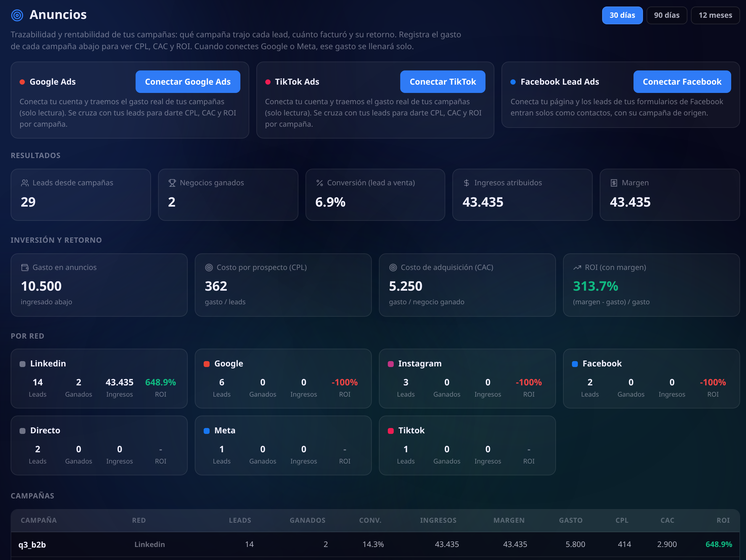This screenshot has height=560, width=746.
Task: Click the 14.3% conversion cell in campaigns table
Action: click(x=373, y=544)
